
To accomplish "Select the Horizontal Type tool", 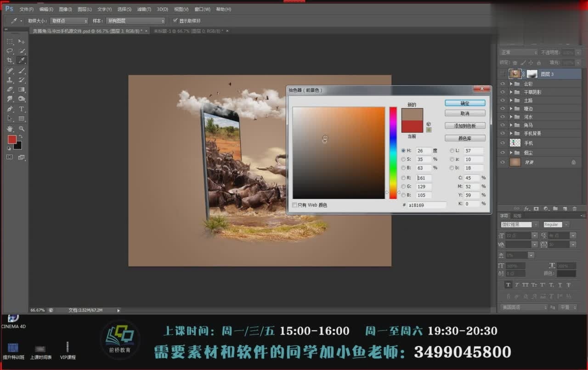I will 21,109.
